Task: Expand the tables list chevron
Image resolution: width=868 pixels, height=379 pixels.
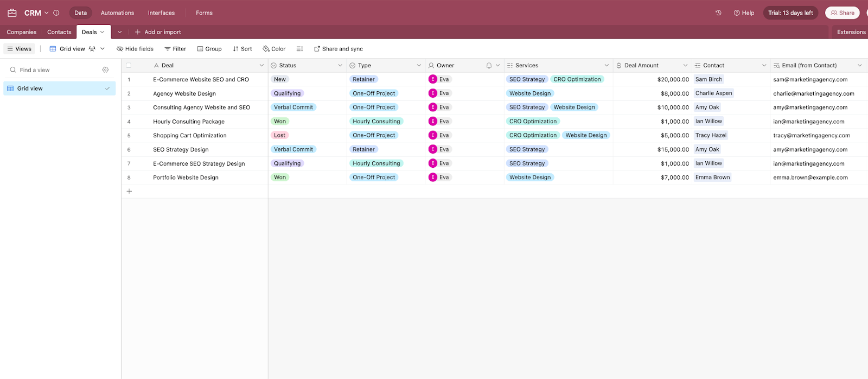Action: click(x=120, y=32)
